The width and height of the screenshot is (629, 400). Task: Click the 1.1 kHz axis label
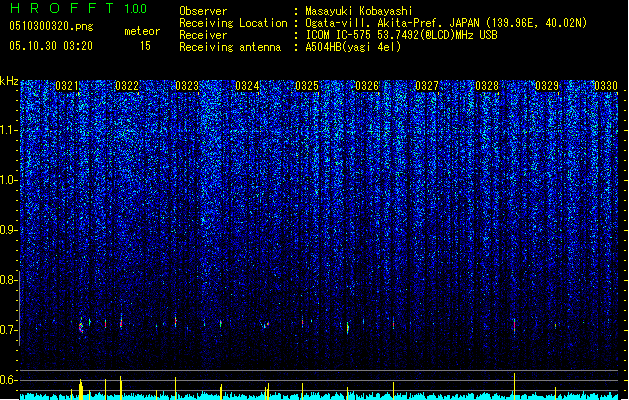[x=9, y=130]
